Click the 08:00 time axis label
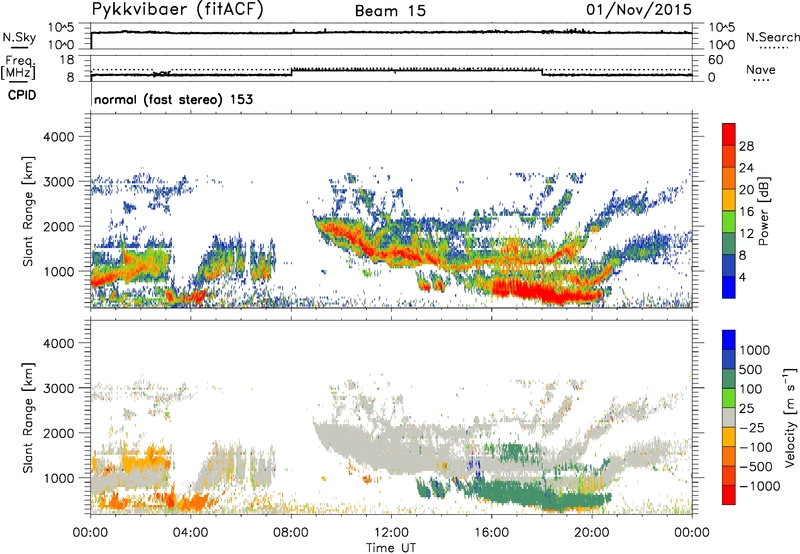 click(291, 533)
